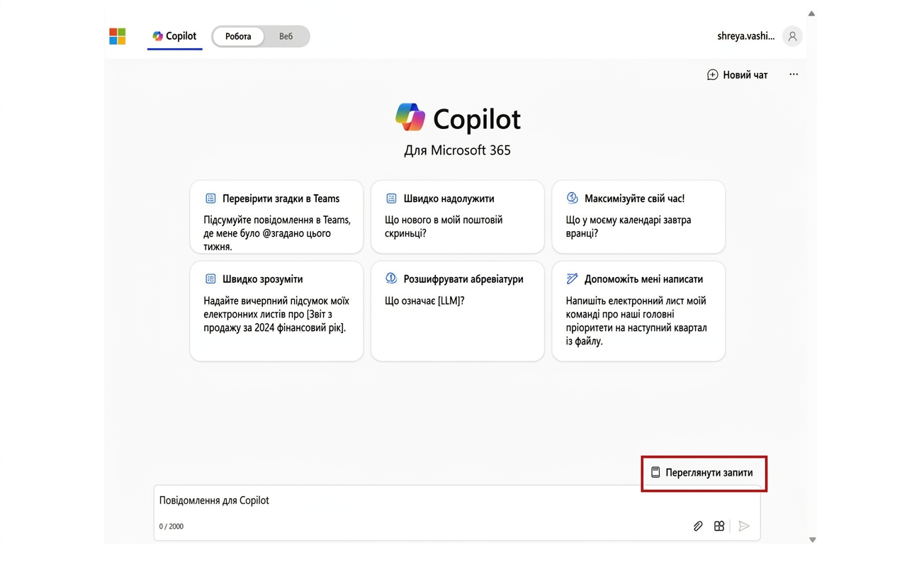Click the Microsoft logo icon
Screen dimensions: 924x567
(x=118, y=36)
